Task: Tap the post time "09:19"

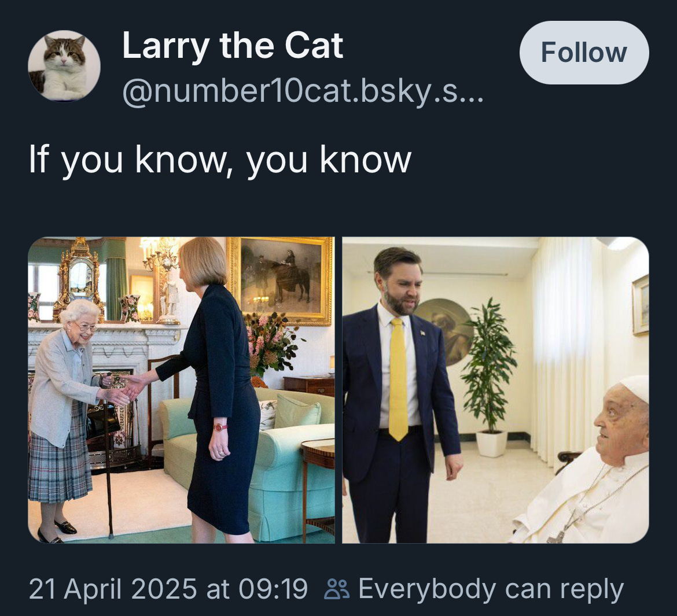Action: click(x=273, y=589)
